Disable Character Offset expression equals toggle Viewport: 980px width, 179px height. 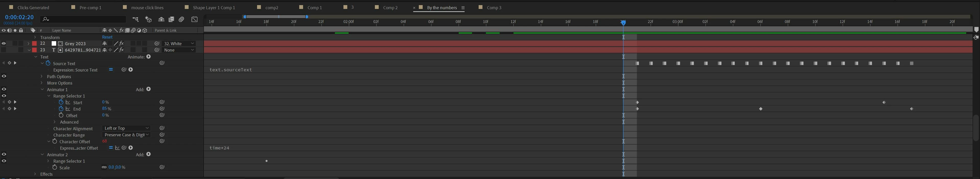(x=111, y=148)
